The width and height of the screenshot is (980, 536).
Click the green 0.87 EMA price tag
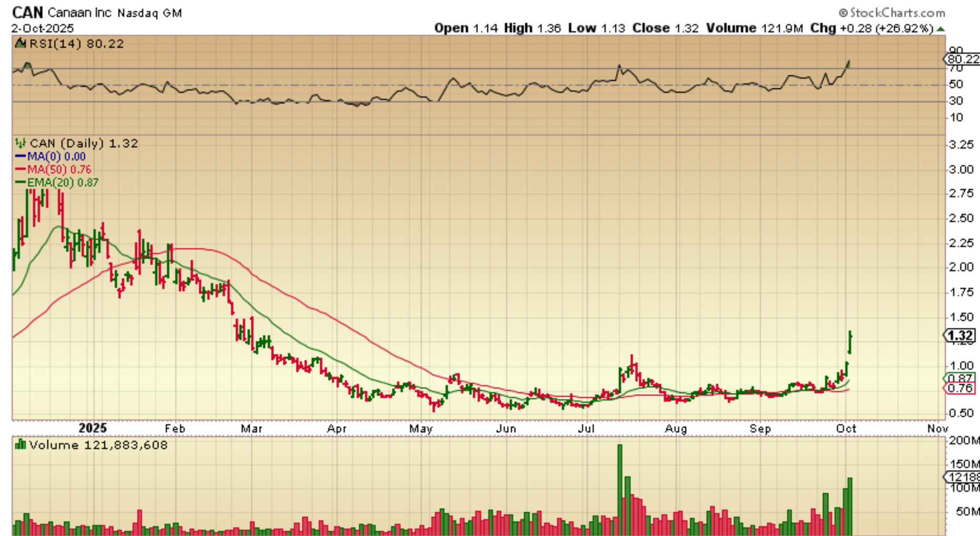[x=959, y=378]
